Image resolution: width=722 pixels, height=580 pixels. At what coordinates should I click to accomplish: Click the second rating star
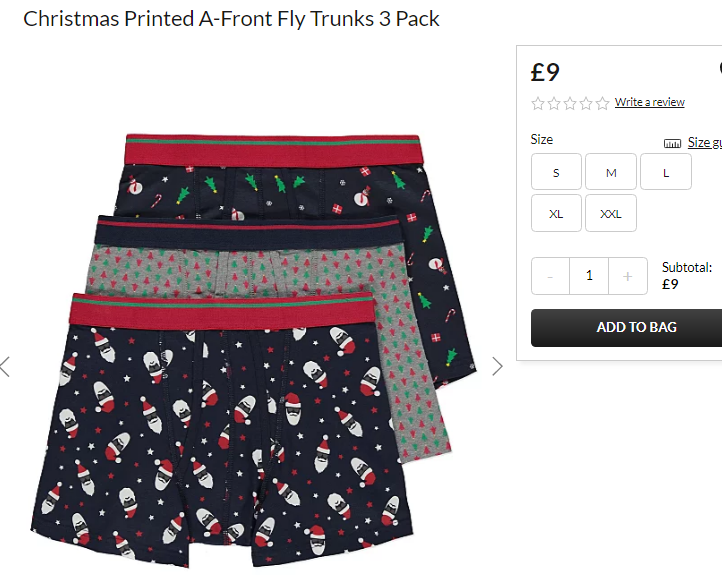click(554, 103)
